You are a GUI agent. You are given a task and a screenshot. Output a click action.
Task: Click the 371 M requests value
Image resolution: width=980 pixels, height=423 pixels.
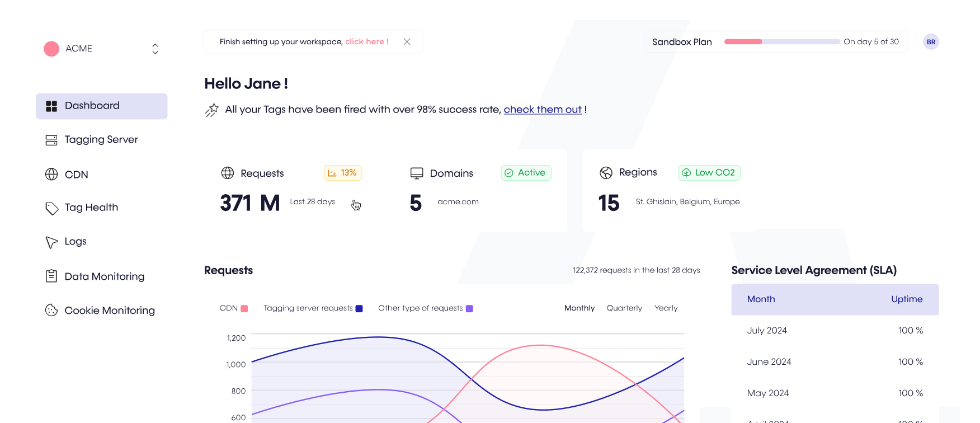[250, 203]
